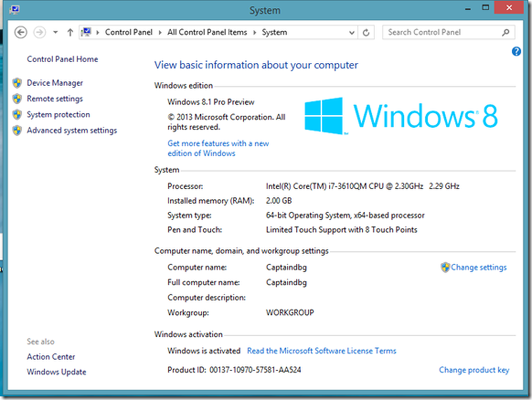Click the View basic information heading
Screen dimensions: 532x400
[256, 65]
